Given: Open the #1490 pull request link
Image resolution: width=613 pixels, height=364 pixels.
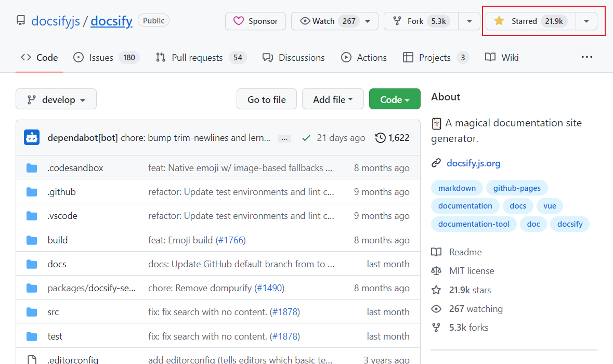Looking at the screenshot, I should pos(269,288).
